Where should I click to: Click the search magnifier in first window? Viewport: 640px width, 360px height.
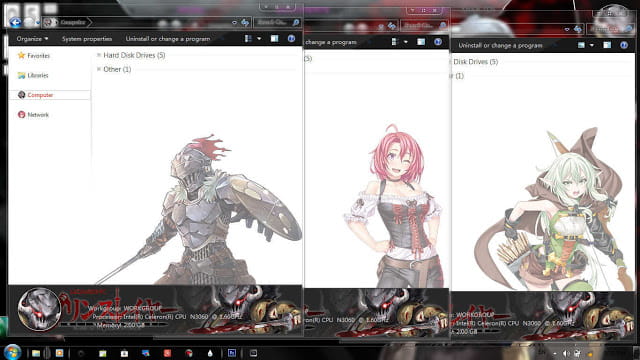(x=296, y=22)
